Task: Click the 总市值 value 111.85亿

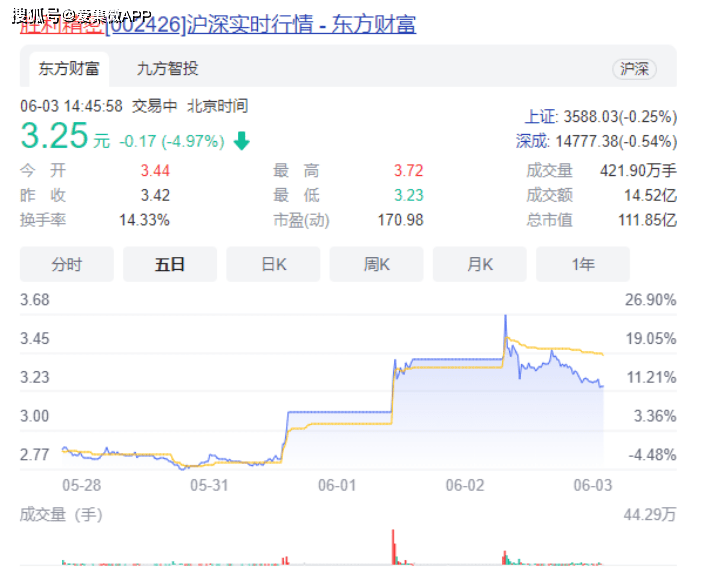Action: point(647,220)
